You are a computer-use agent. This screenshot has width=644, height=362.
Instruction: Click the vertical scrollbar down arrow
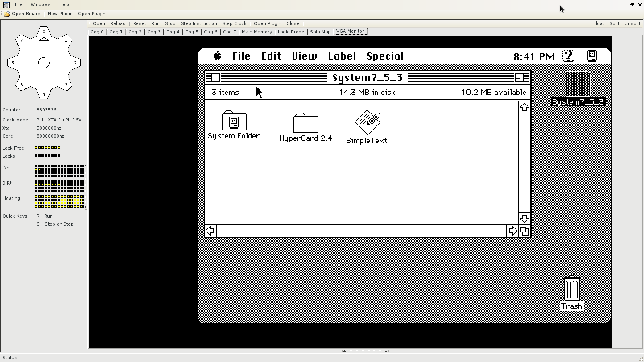click(524, 218)
